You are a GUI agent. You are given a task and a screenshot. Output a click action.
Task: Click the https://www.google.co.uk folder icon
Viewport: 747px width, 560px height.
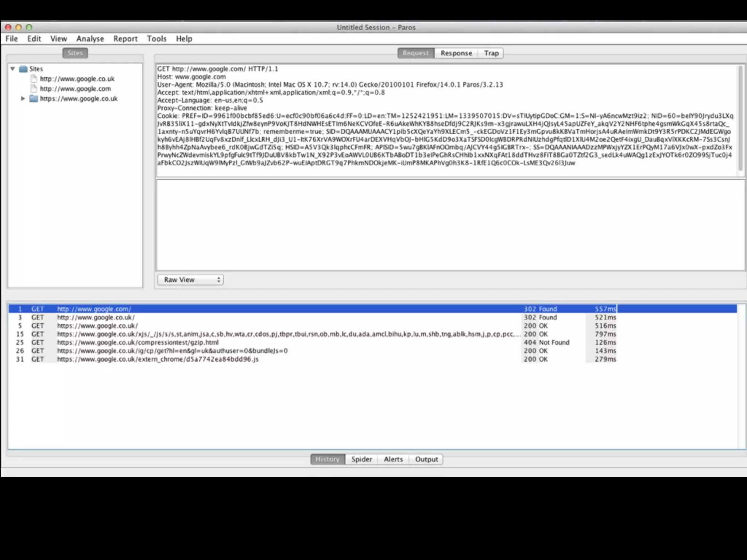point(34,99)
